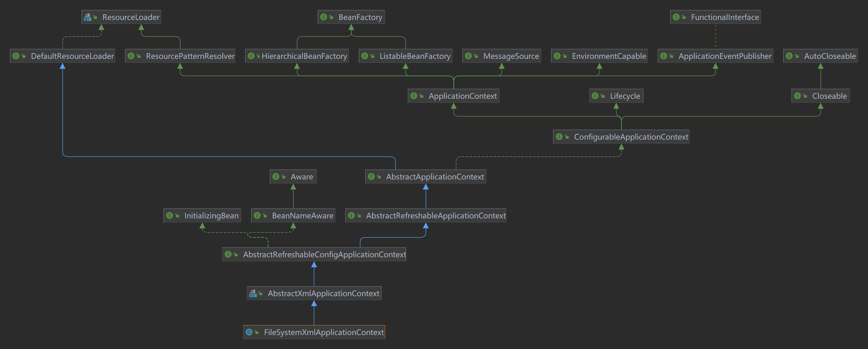Click the EnvironmentCapable interface icon
The width and height of the screenshot is (868, 349).
coord(557,56)
